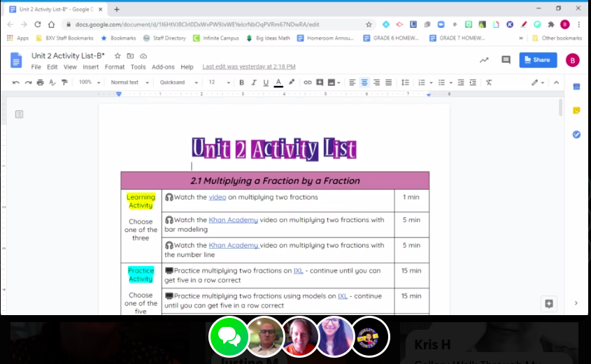The width and height of the screenshot is (591, 364).
Task: Open Khan Academy link for bar modeling
Action: [x=234, y=220]
